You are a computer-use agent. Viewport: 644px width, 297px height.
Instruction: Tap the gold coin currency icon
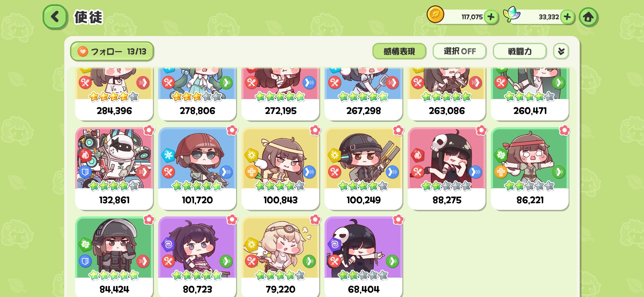[435, 14]
